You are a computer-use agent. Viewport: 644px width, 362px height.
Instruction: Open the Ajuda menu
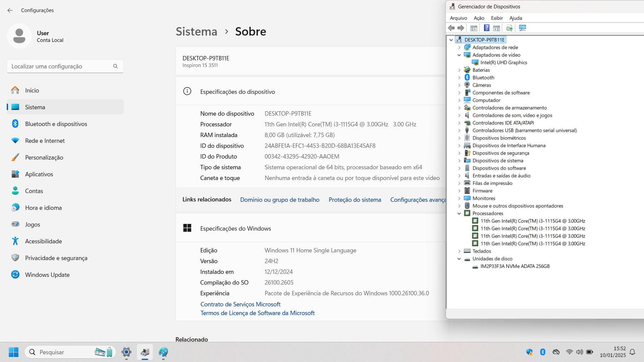516,18
